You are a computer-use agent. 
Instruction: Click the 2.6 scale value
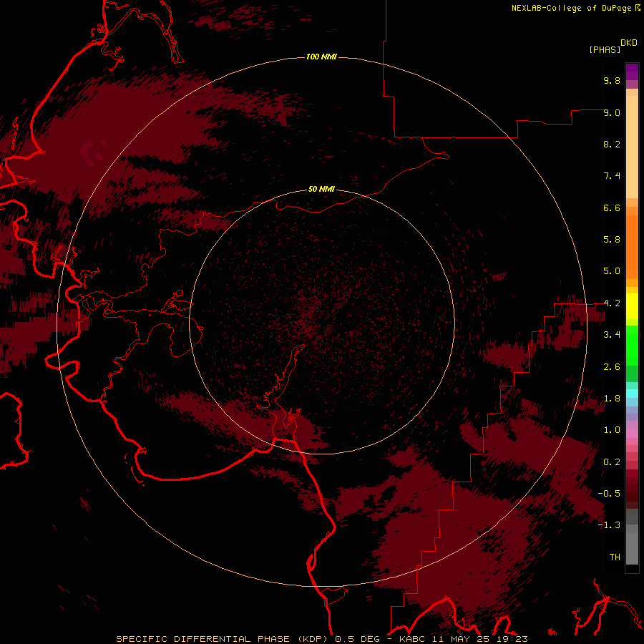click(x=612, y=367)
